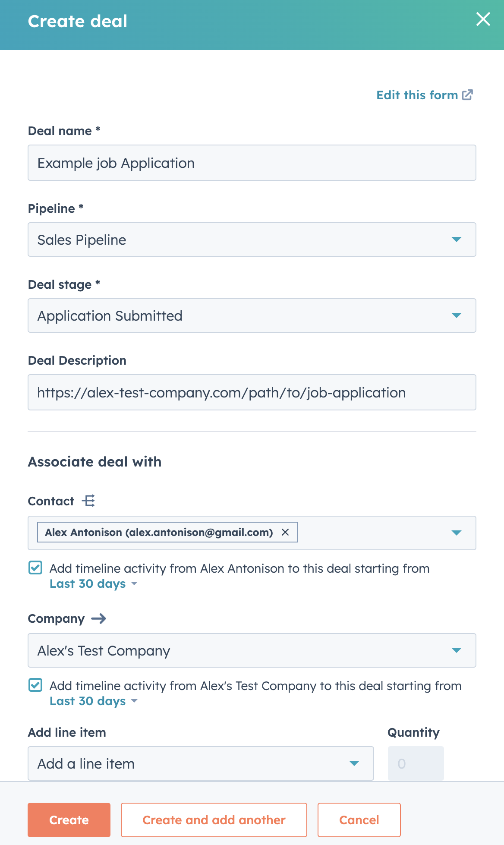The image size is (504, 845).
Task: Uncheck timeline activity from Alex Antonison checkbox
Action: pos(35,568)
